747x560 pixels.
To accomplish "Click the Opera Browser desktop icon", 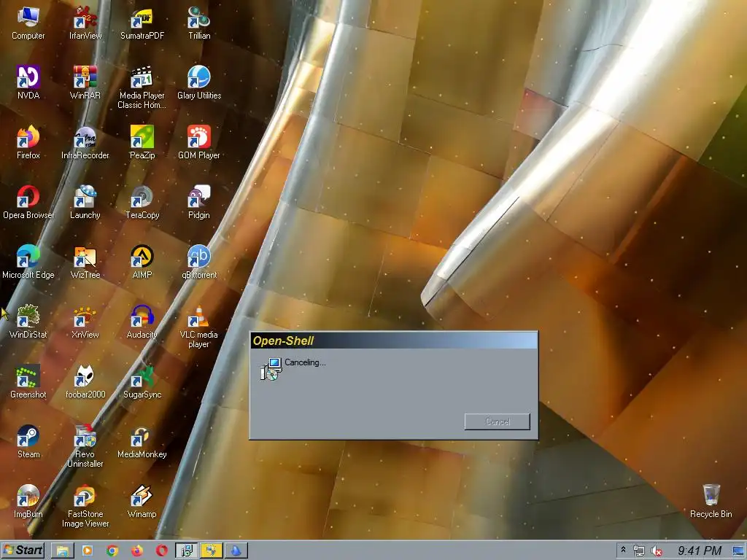I will pyautogui.click(x=28, y=203).
